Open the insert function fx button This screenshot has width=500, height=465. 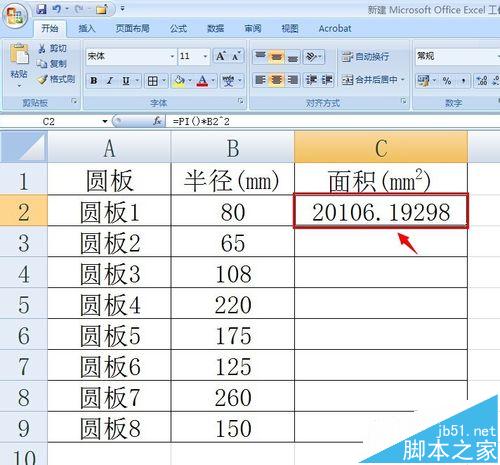point(158,121)
